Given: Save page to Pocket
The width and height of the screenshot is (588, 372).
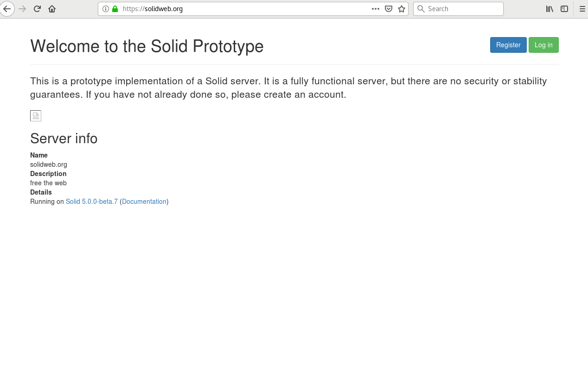Looking at the screenshot, I should 389,9.
